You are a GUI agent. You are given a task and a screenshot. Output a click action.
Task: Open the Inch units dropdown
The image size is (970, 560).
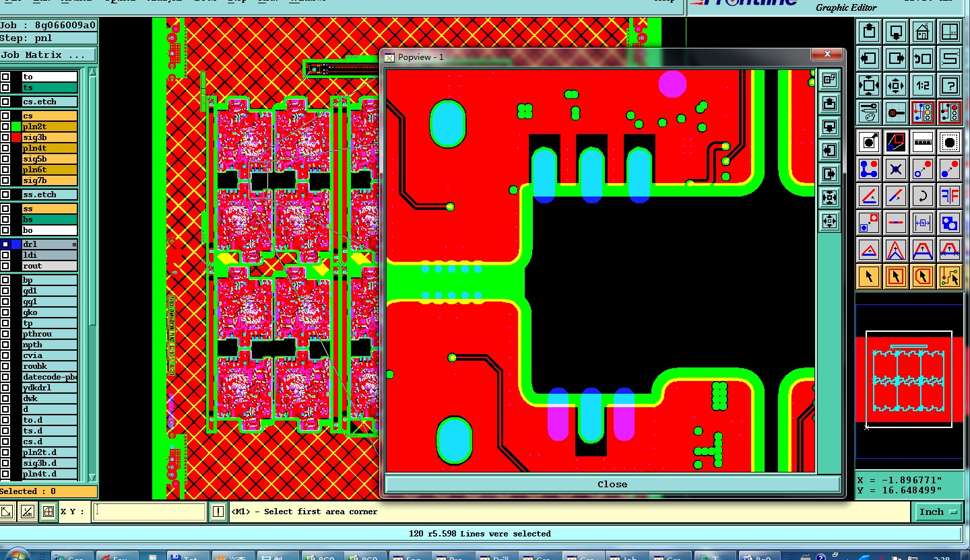pos(938,512)
